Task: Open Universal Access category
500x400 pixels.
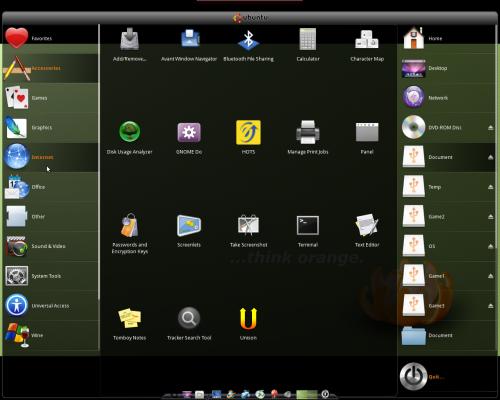Action: click(x=51, y=306)
